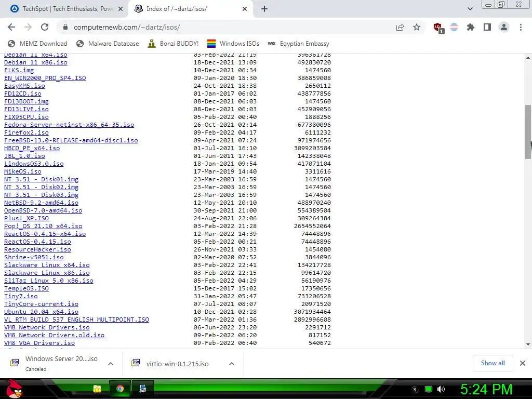
Task: Bookmark this page with the star icon
Action: tap(417, 27)
